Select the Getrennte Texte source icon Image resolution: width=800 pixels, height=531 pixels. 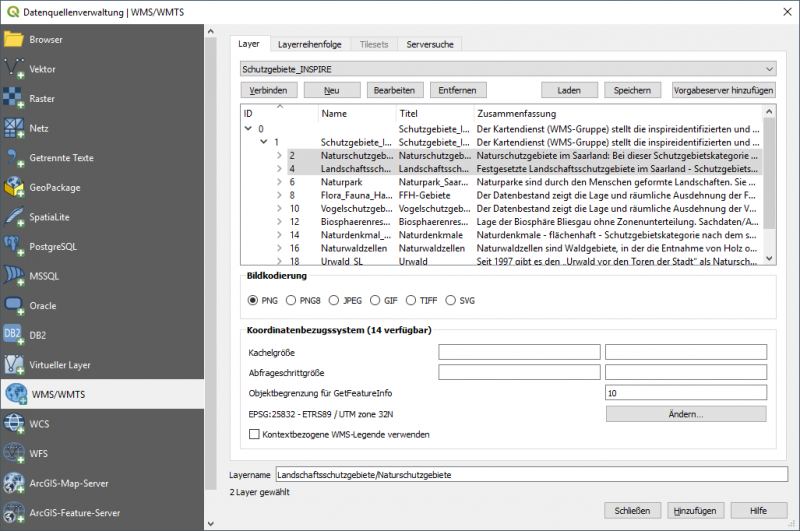(x=14, y=158)
